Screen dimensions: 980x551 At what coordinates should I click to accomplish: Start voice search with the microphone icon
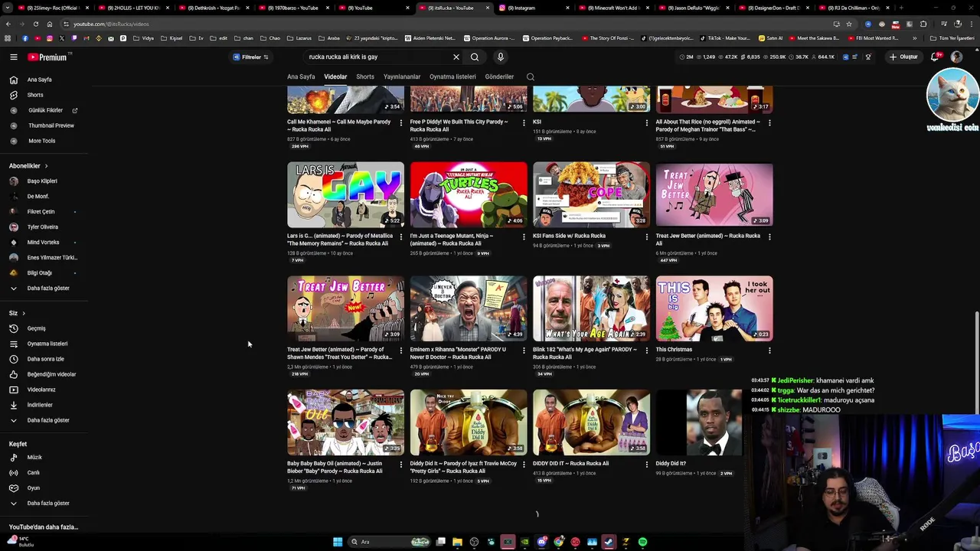pyautogui.click(x=500, y=57)
